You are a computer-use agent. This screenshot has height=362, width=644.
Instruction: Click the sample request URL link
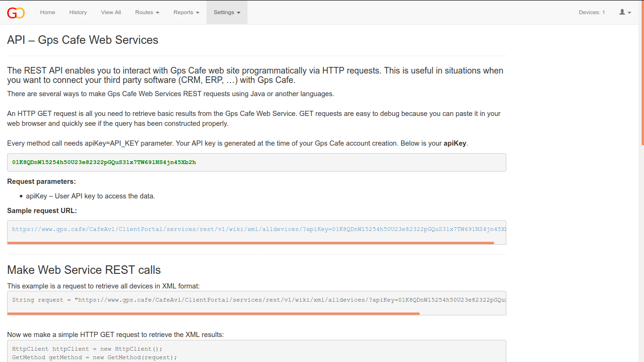click(259, 229)
